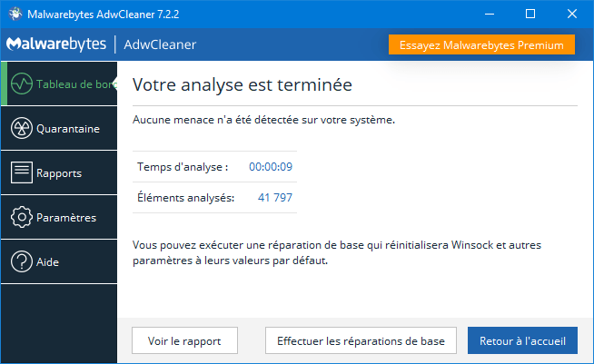594x364 pixels.
Task: Click Retour à l'accueil button
Action: pos(522,340)
